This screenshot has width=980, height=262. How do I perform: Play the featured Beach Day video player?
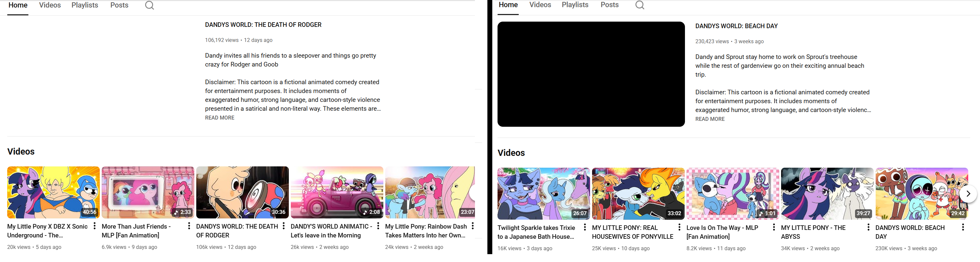point(591,74)
